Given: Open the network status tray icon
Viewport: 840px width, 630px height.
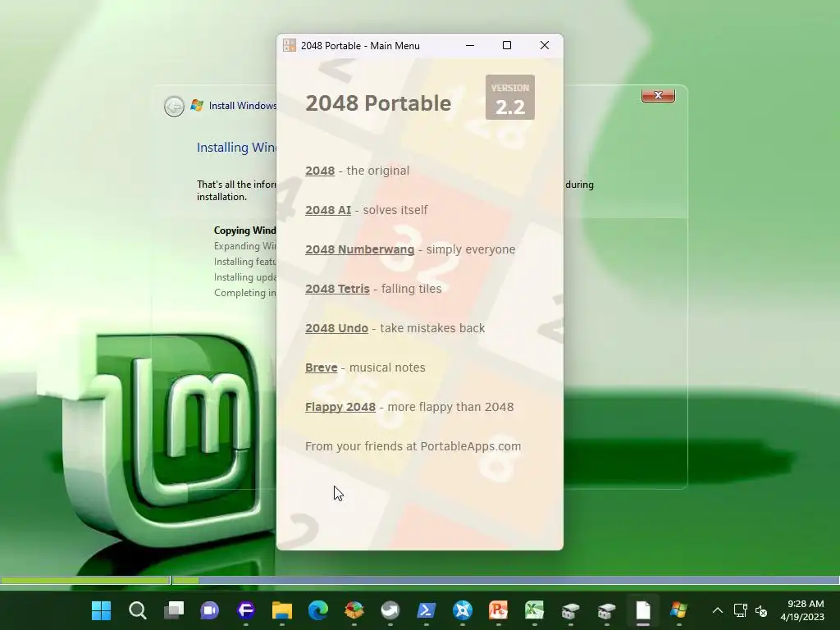Looking at the screenshot, I should [741, 610].
